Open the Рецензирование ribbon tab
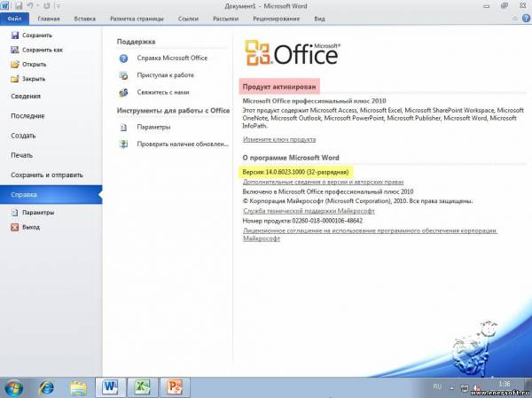532x398 pixels. (x=276, y=19)
